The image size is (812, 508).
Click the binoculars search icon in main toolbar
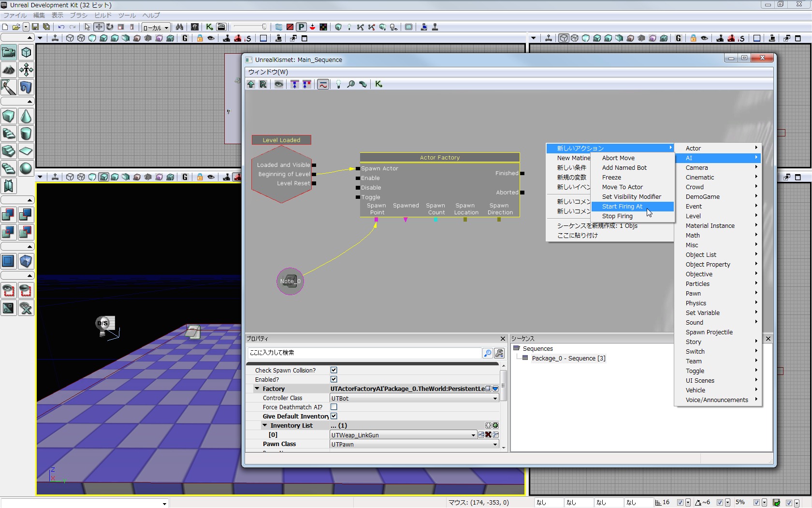pyautogui.click(x=179, y=27)
